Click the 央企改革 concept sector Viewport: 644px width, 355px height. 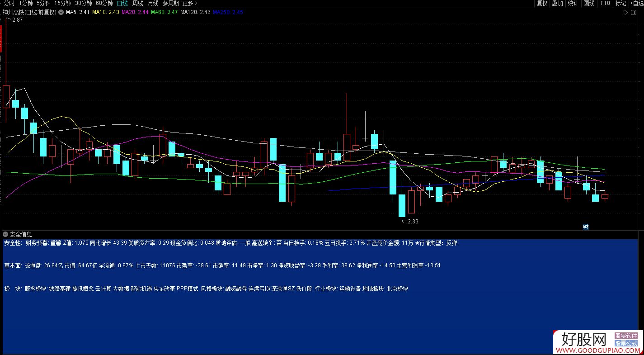[x=165, y=289]
